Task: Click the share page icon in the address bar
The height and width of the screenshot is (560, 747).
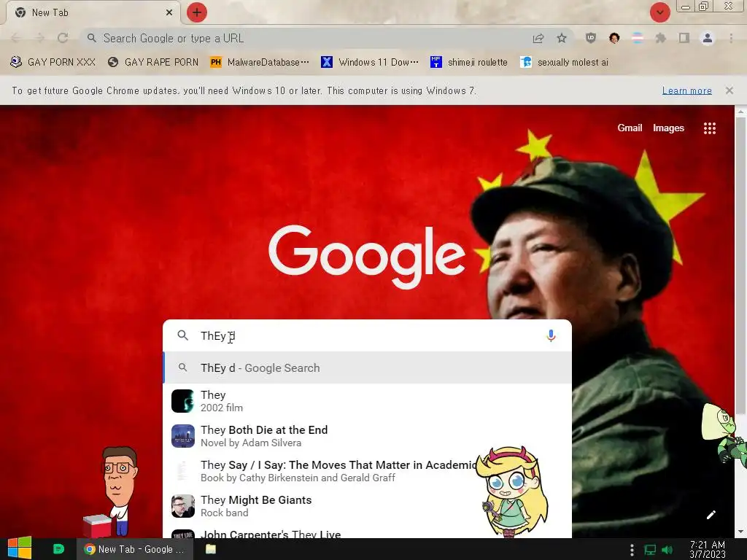Action: point(538,38)
